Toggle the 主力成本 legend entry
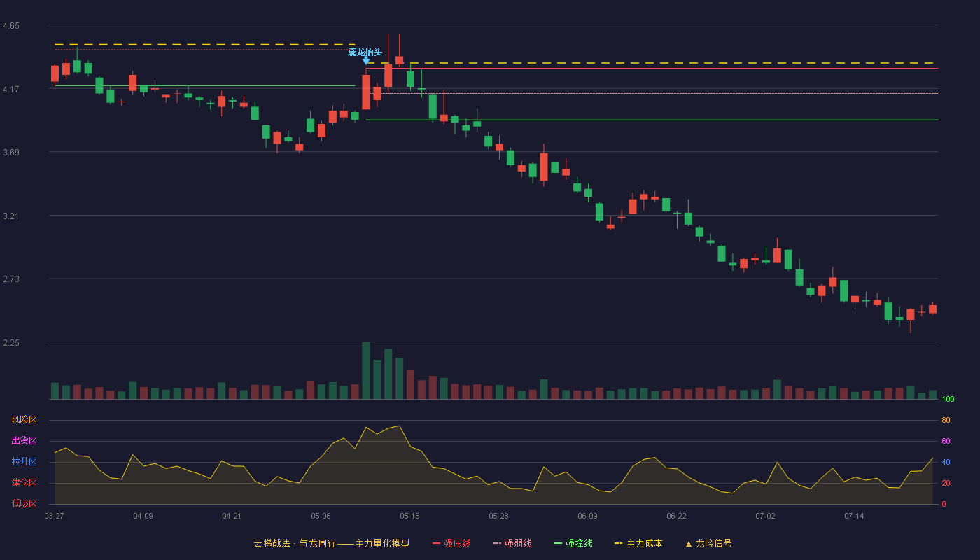This screenshot has width=980, height=560. 638,543
